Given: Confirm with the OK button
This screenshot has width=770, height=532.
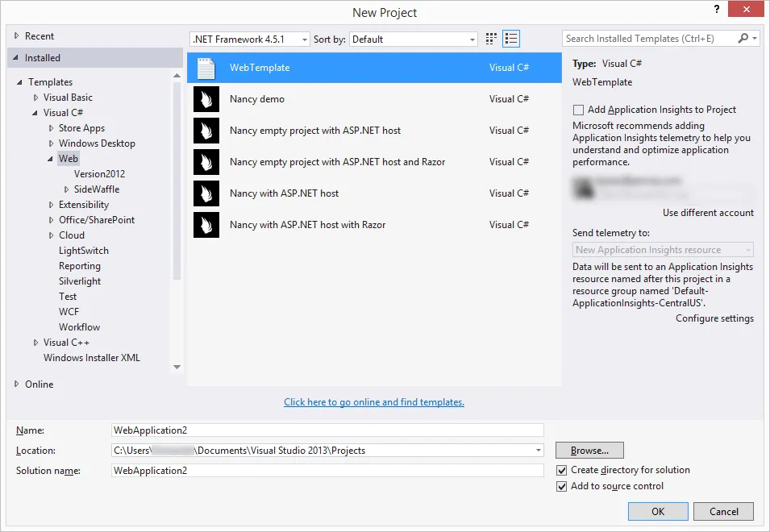Looking at the screenshot, I should (658, 511).
